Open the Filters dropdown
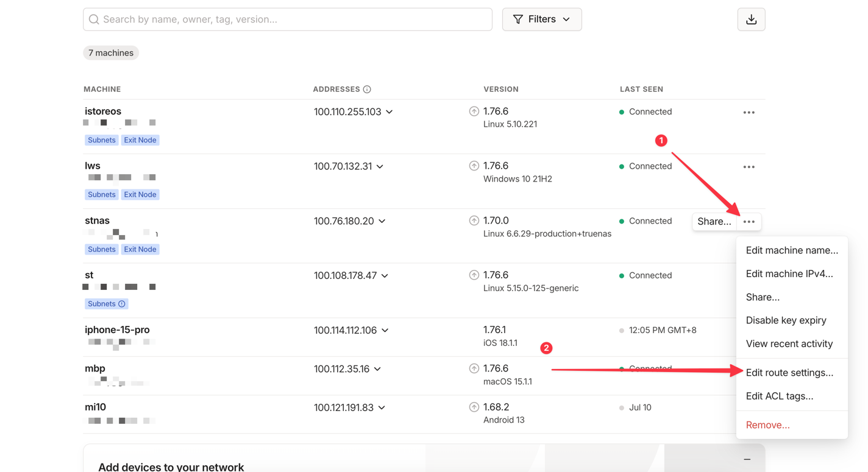 [541, 19]
